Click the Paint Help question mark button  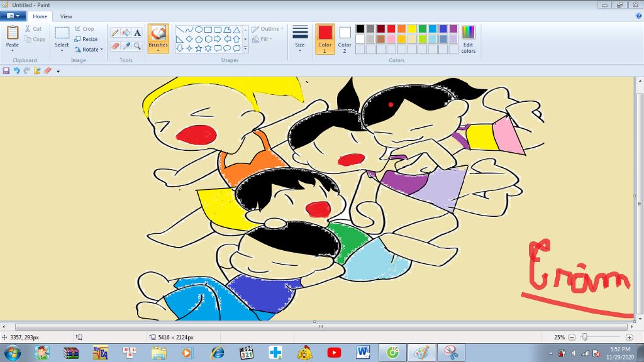639,16
